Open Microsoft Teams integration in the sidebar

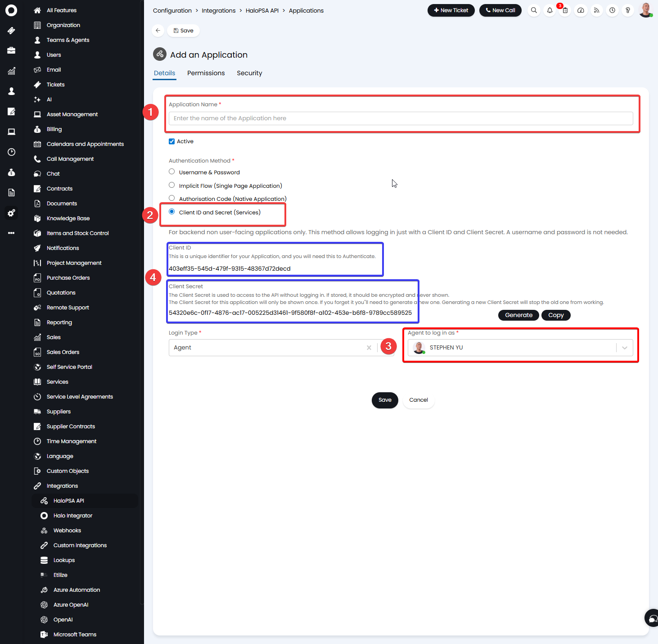(75, 635)
